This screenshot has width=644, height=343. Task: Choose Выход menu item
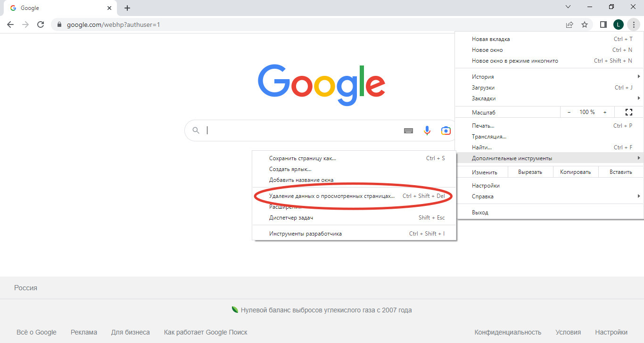(x=549, y=212)
